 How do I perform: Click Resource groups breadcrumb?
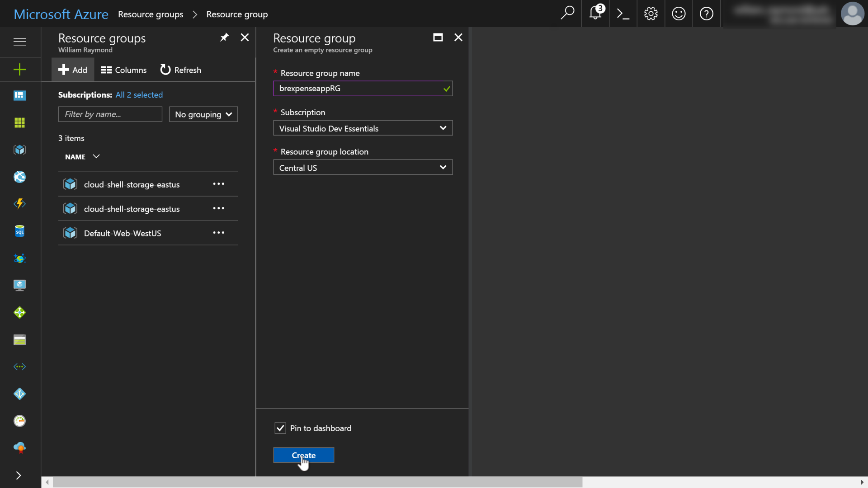coord(151,14)
